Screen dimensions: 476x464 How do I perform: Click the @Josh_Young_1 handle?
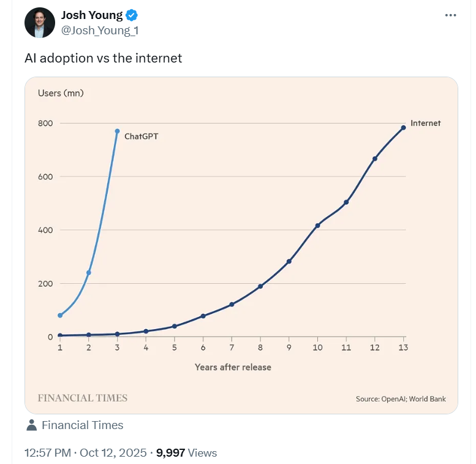tap(95, 30)
